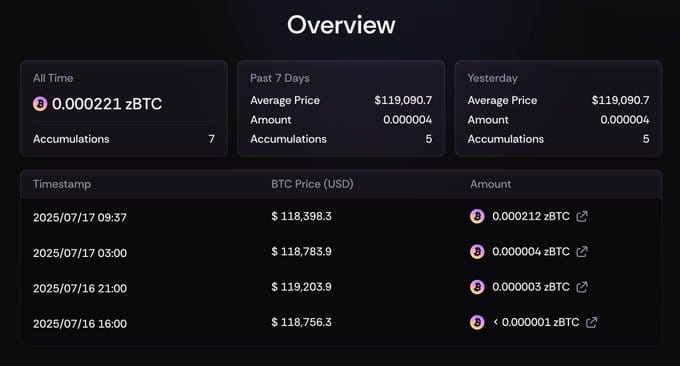Screen dimensions: 680x366
Task: Select the 2025/07/16 16:00 timestamp row
Action: pos(341,323)
